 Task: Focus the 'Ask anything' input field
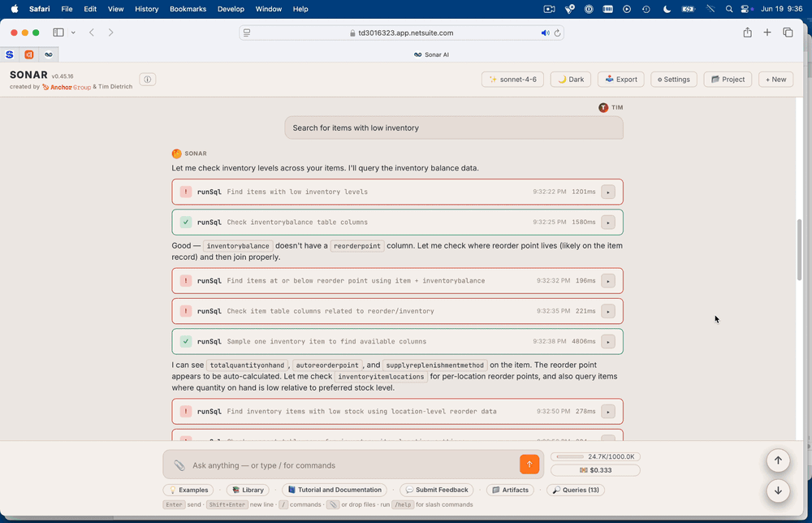point(352,465)
